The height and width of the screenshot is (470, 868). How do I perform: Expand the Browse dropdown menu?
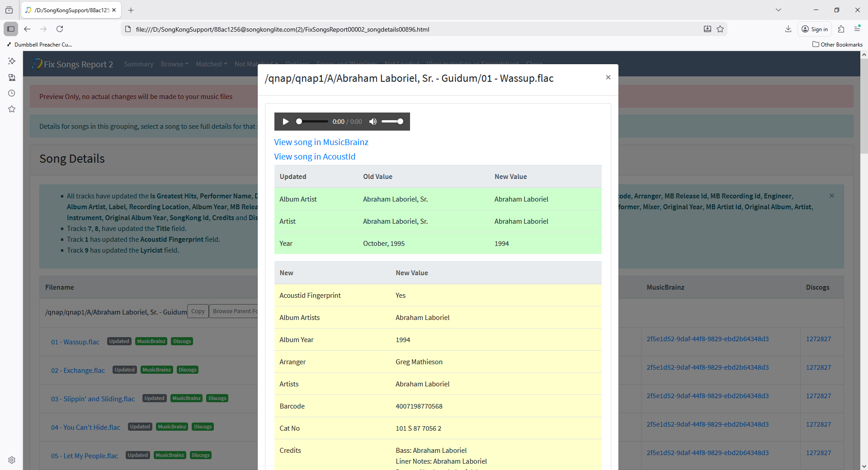174,64
